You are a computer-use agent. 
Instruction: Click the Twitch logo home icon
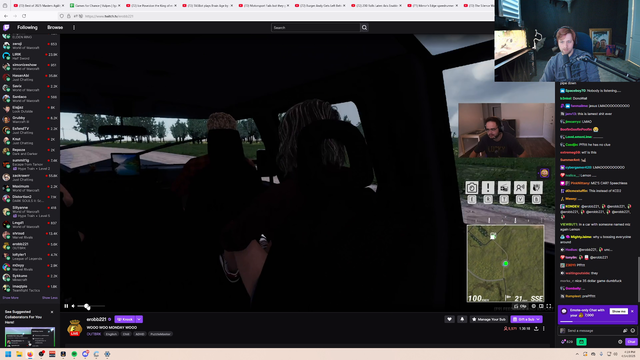[6, 27]
